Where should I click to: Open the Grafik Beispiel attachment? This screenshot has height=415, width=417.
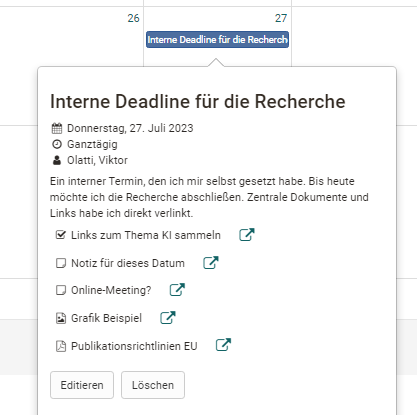pyautogui.click(x=106, y=318)
